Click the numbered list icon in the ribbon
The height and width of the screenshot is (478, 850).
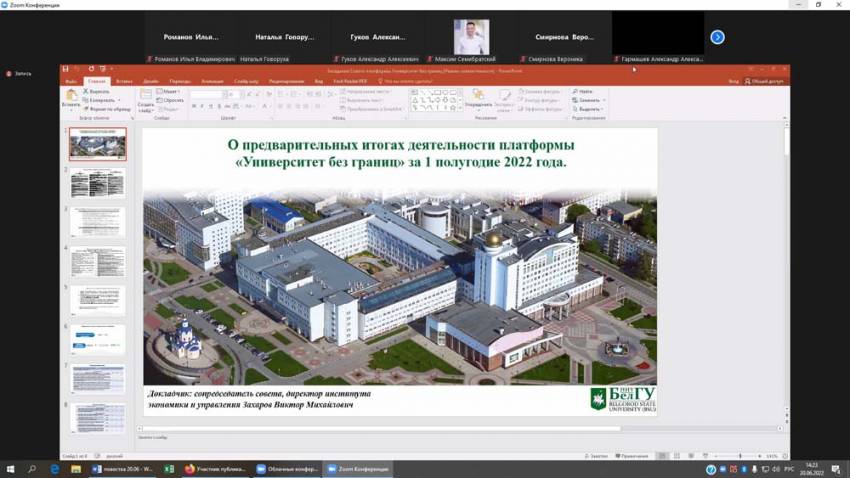click(294, 94)
